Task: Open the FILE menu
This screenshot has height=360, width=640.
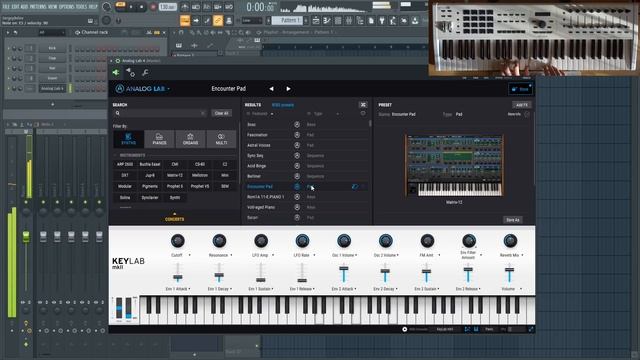Action: click(6, 7)
